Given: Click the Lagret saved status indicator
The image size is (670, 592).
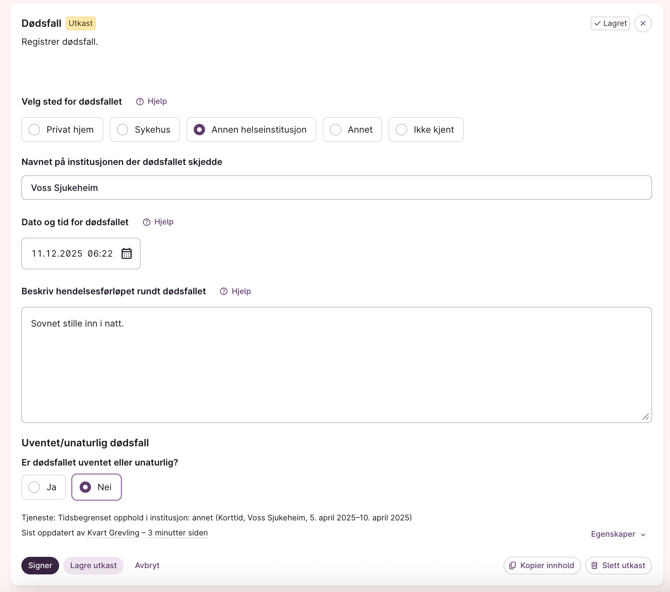Looking at the screenshot, I should click(x=610, y=23).
